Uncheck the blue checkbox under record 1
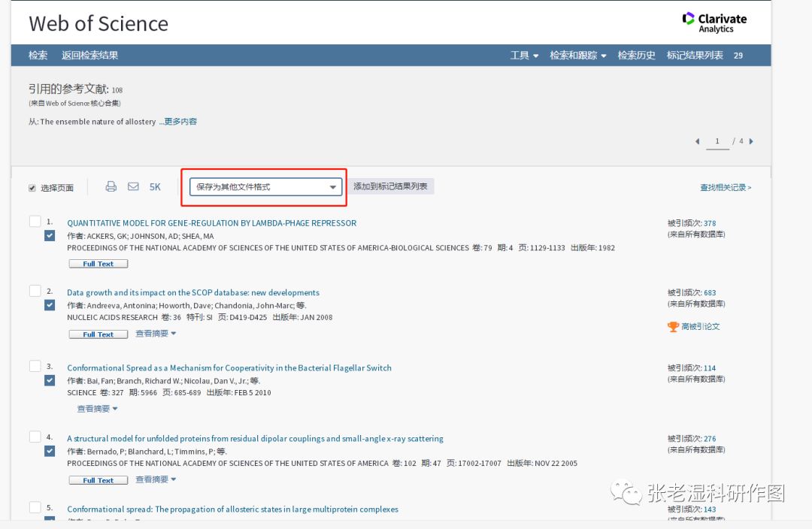The height and width of the screenshot is (529, 812). pyautogui.click(x=50, y=236)
